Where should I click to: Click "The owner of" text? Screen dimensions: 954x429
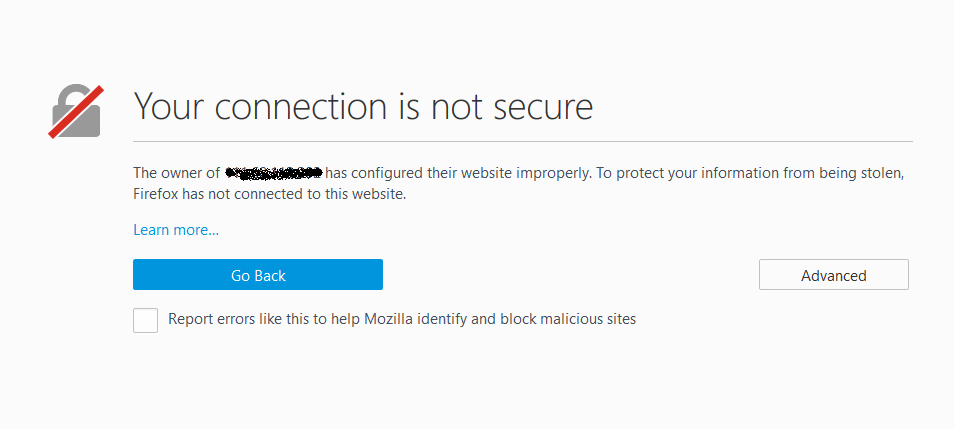pyautogui.click(x=176, y=173)
